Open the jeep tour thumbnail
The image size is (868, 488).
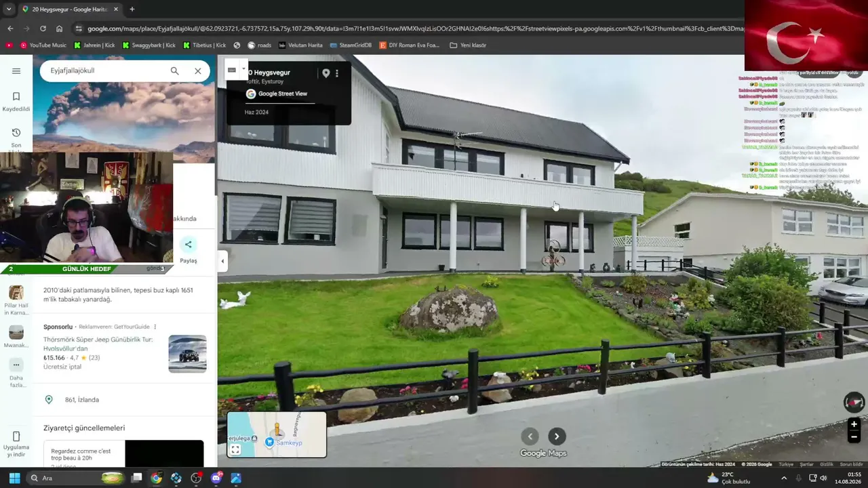click(187, 354)
